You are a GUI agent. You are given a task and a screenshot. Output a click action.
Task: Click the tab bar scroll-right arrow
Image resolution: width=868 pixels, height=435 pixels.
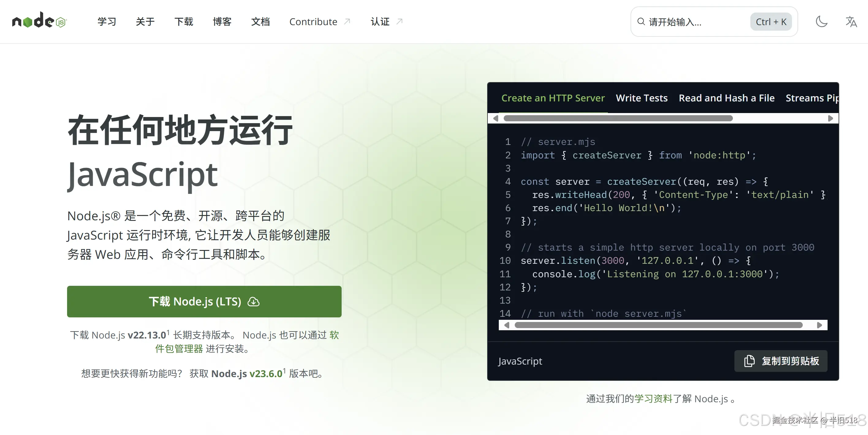click(830, 118)
